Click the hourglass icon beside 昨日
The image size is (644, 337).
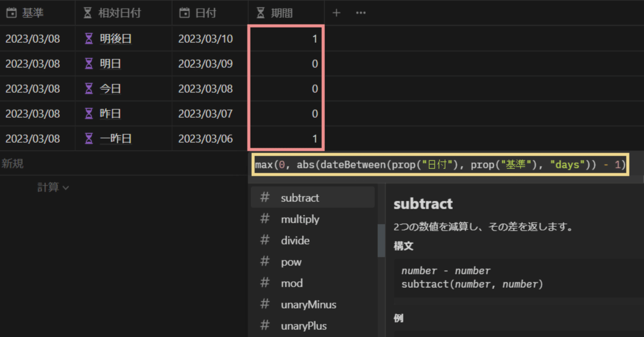pos(88,113)
